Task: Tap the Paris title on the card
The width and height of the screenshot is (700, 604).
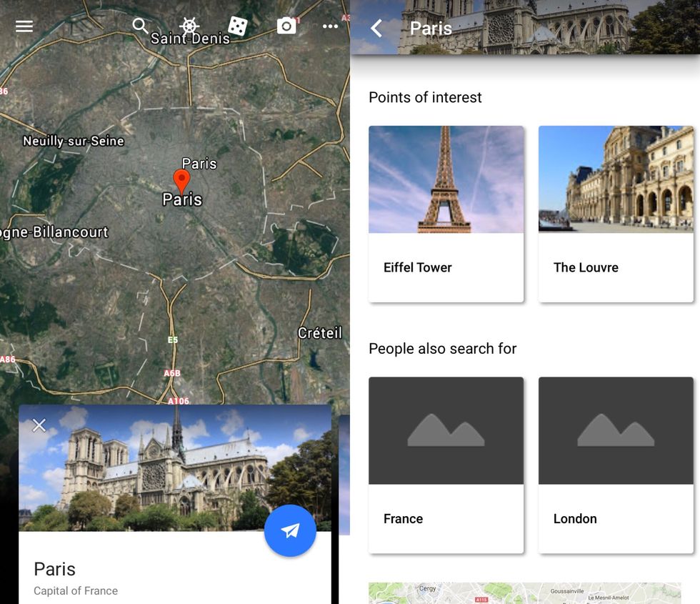Action: 55,569
